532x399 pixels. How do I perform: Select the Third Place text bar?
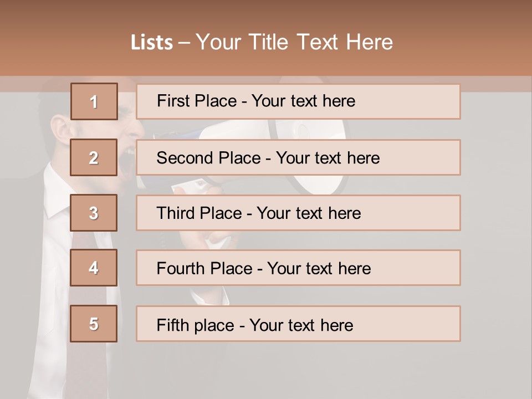(298, 213)
